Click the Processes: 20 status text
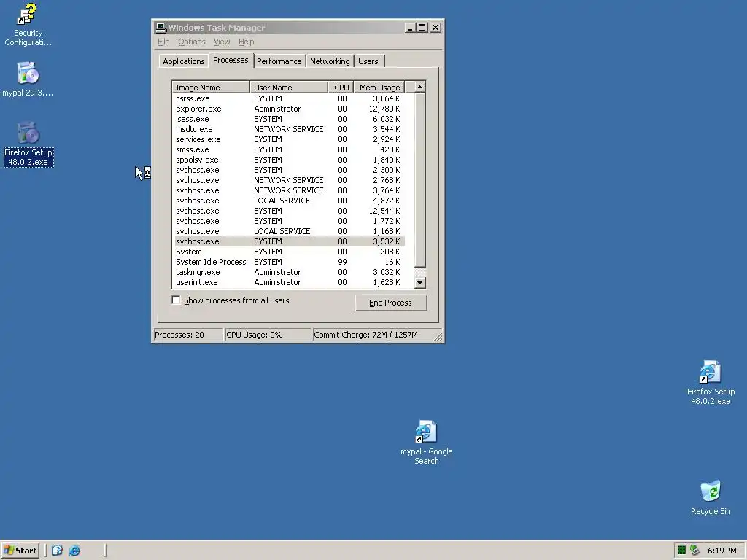 pyautogui.click(x=179, y=335)
